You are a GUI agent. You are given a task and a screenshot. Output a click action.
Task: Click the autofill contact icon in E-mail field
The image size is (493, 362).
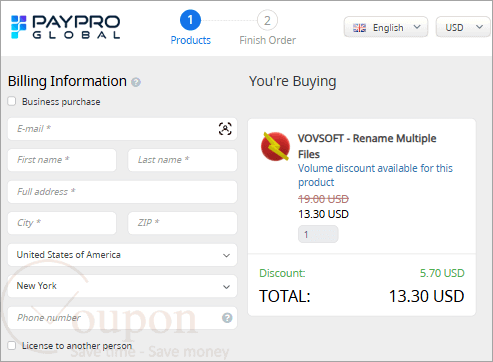pos(225,129)
